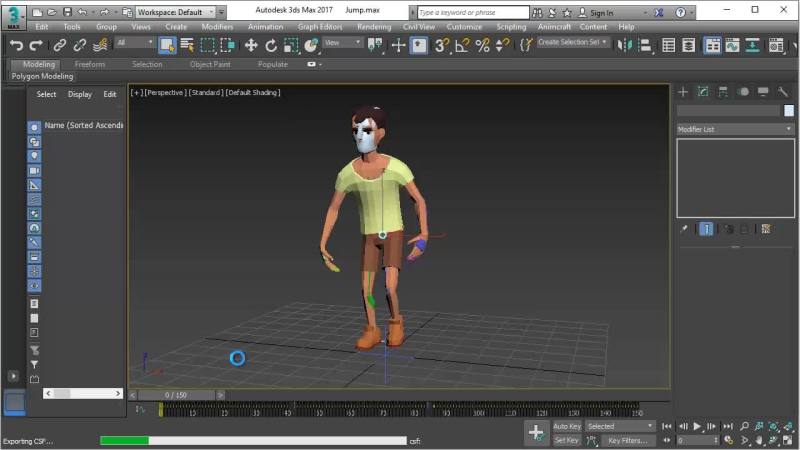Click the Select Object tool
Screen dimensions: 800x450
point(166,45)
